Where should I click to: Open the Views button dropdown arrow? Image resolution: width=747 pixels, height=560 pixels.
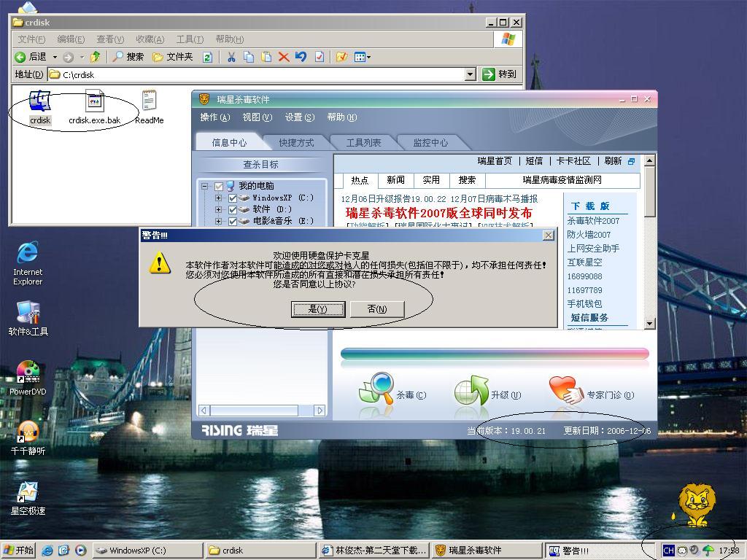[368, 57]
